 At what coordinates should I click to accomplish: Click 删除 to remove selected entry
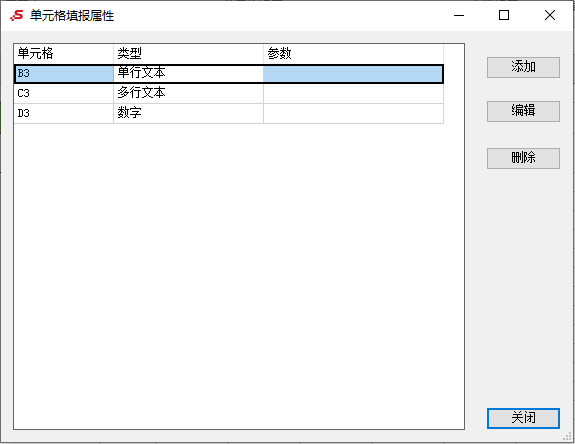click(x=523, y=158)
